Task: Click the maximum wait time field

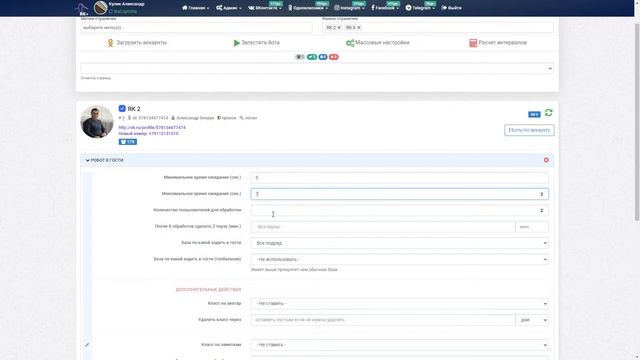Action: coord(400,194)
